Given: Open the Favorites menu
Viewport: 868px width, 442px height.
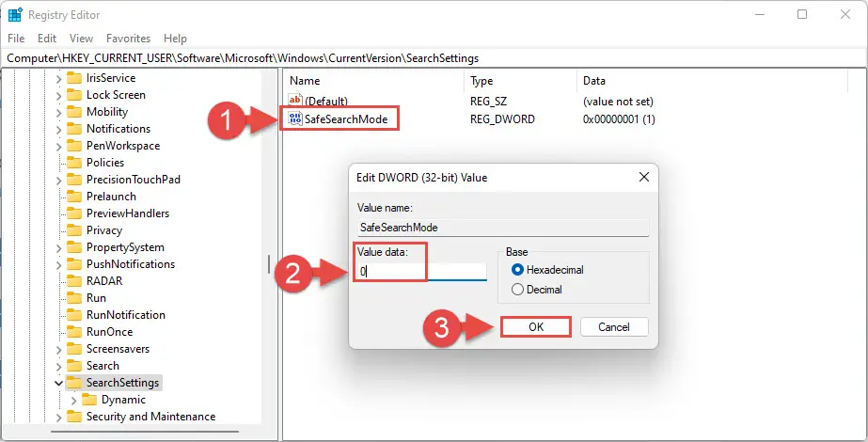Looking at the screenshot, I should [128, 39].
